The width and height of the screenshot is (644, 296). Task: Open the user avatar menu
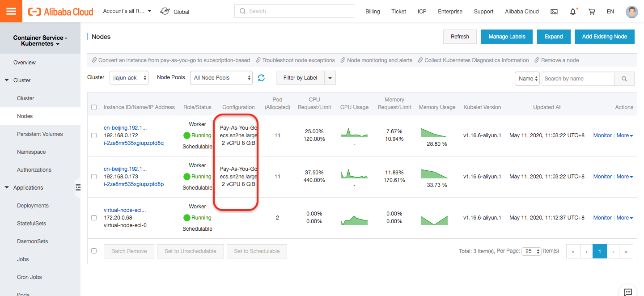(x=631, y=12)
